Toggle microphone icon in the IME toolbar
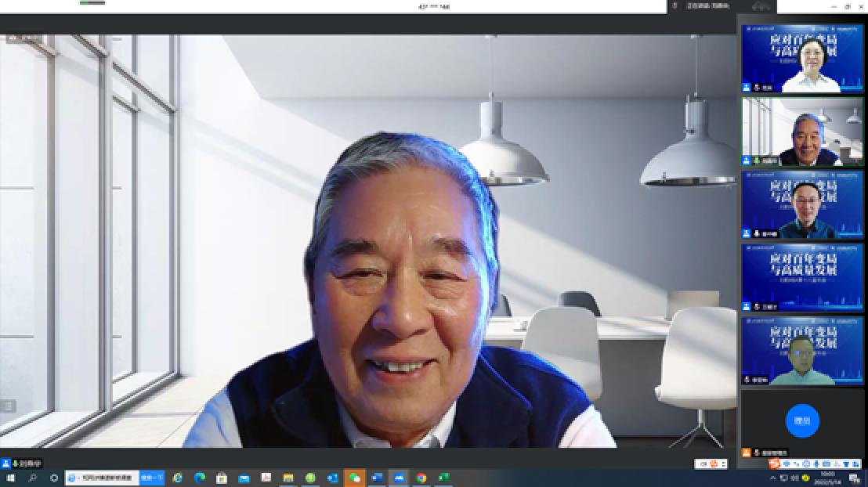The image size is (868, 487). (817, 464)
